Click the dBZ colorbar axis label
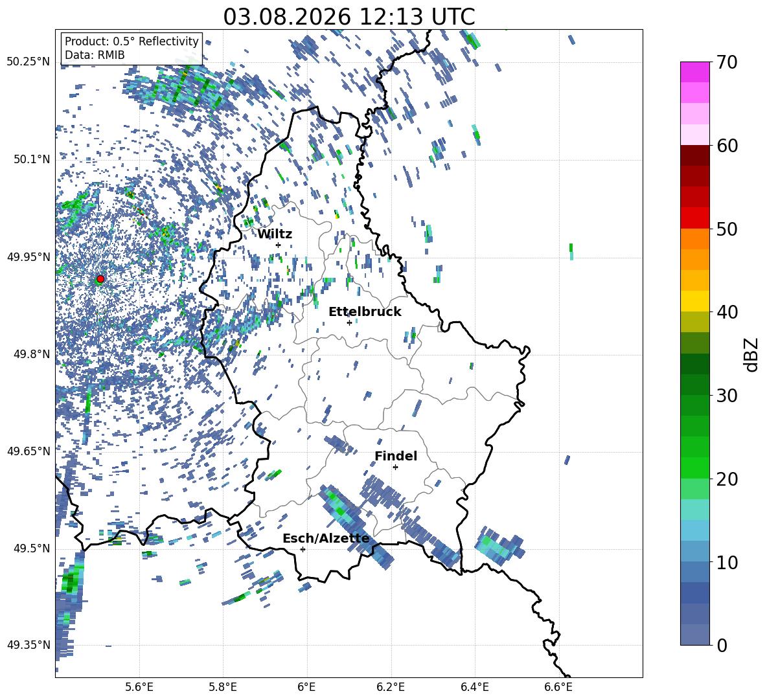Viewport: 767px width, 700px height. [752, 354]
